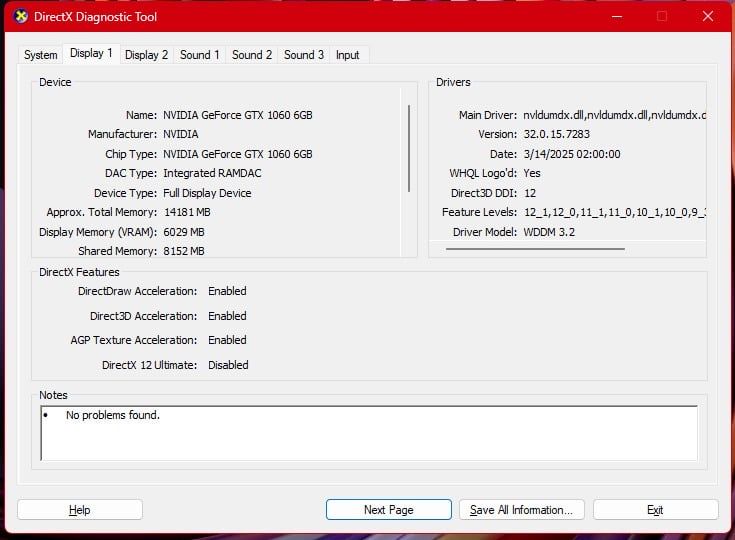
Task: Click the 'No problems found.' note
Action: pyautogui.click(x=113, y=414)
